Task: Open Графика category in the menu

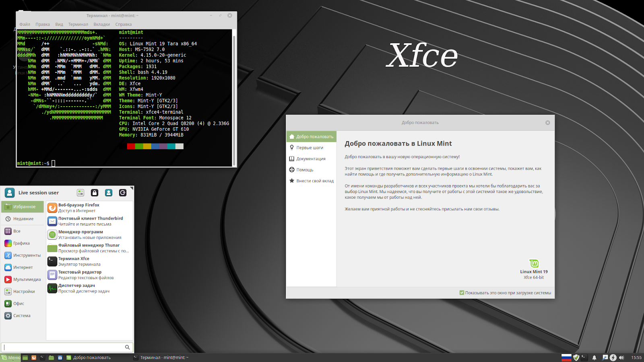Action: pyautogui.click(x=23, y=243)
